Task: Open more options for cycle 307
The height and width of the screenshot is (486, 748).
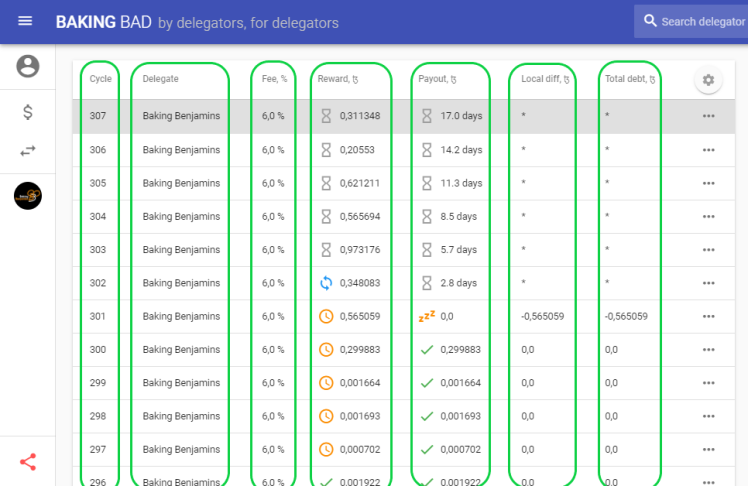Action: [708, 116]
